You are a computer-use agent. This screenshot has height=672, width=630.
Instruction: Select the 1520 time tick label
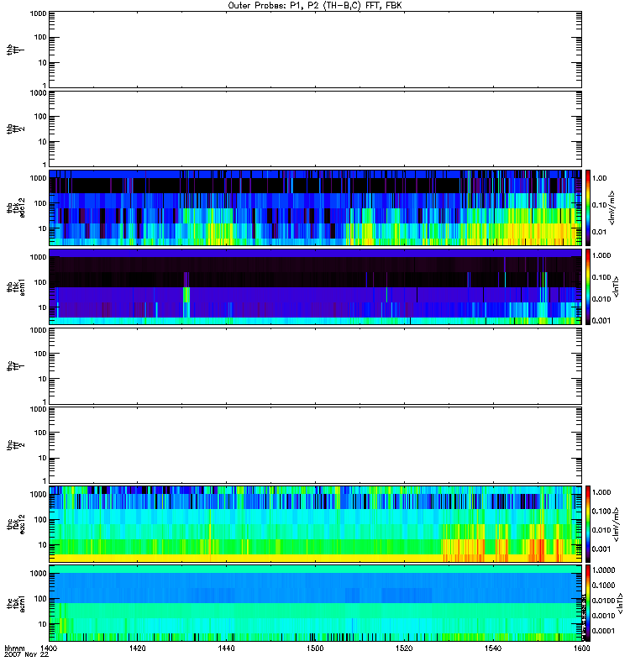[403, 649]
